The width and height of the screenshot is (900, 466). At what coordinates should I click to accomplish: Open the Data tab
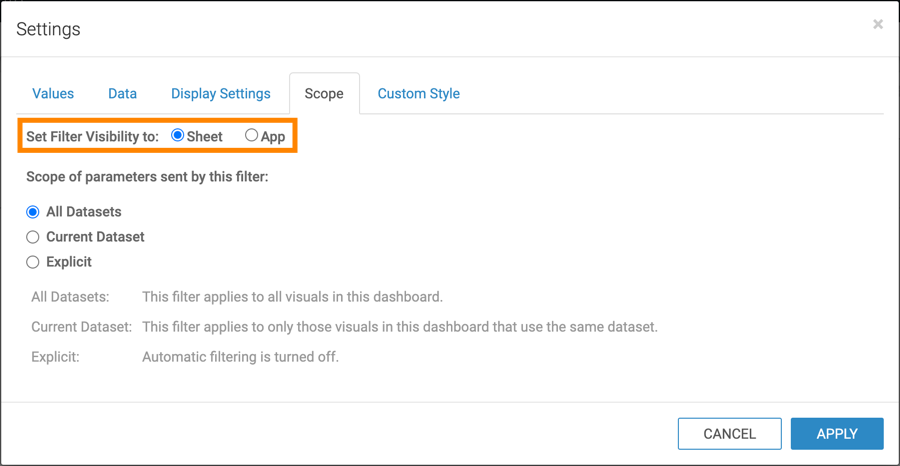(x=122, y=94)
